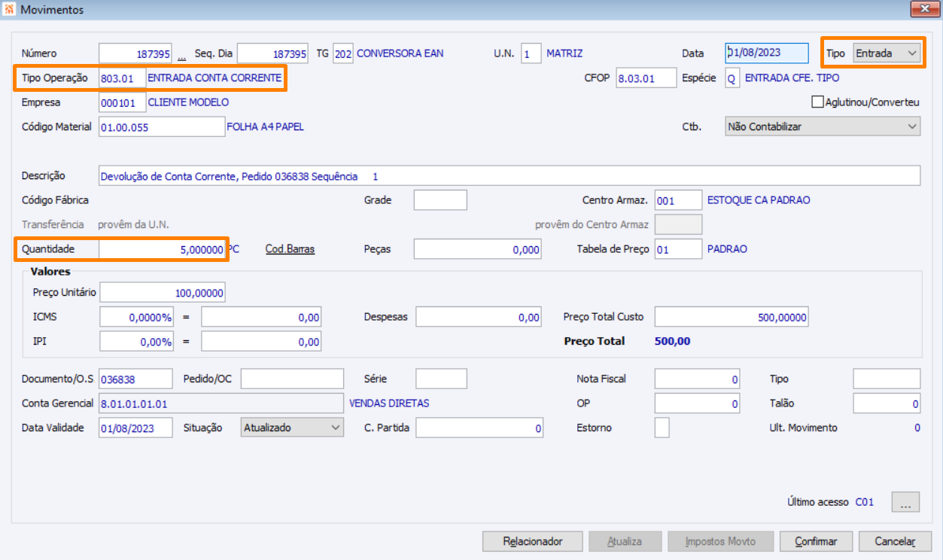Select the Centro Armaz. field 001
Screen dimensions: 943x560
pyautogui.click(x=678, y=200)
